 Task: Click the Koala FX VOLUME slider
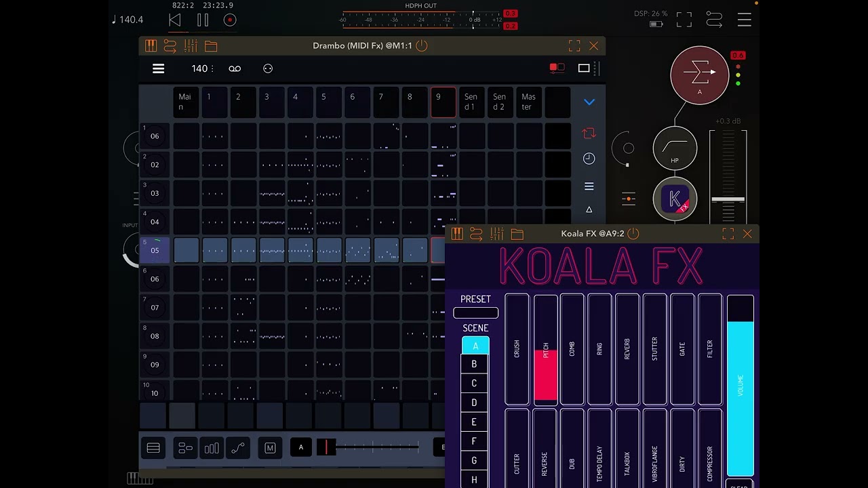pos(740,385)
